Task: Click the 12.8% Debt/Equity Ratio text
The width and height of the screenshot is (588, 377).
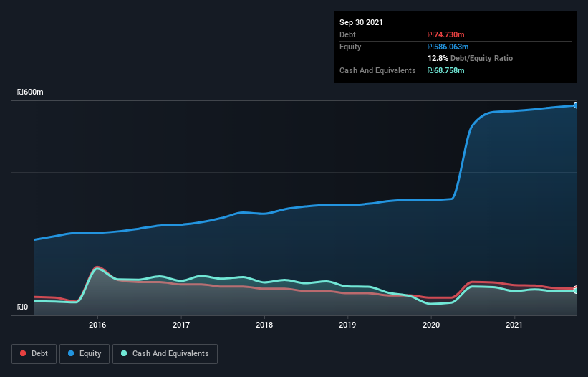Action: coord(471,58)
